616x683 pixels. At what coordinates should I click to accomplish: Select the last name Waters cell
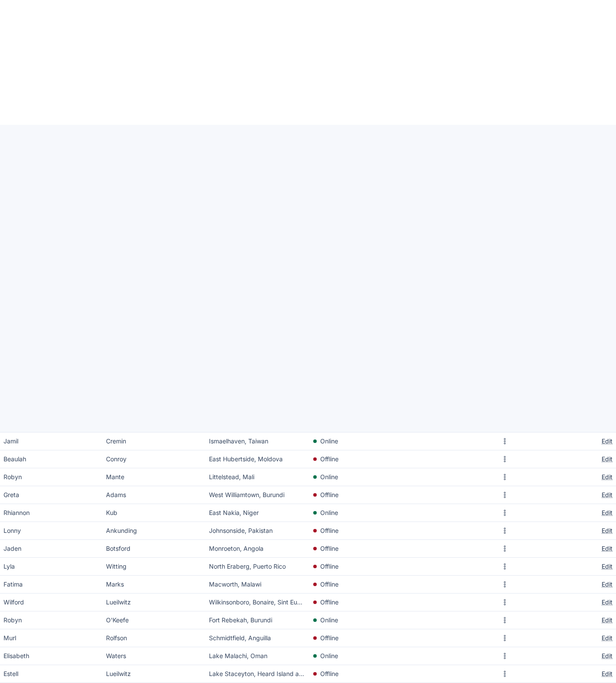pos(116,656)
